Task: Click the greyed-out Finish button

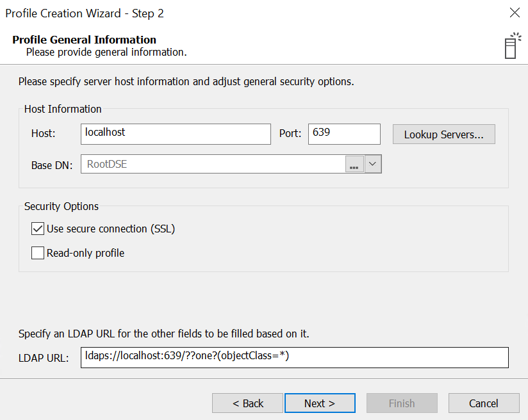Action: point(402,403)
